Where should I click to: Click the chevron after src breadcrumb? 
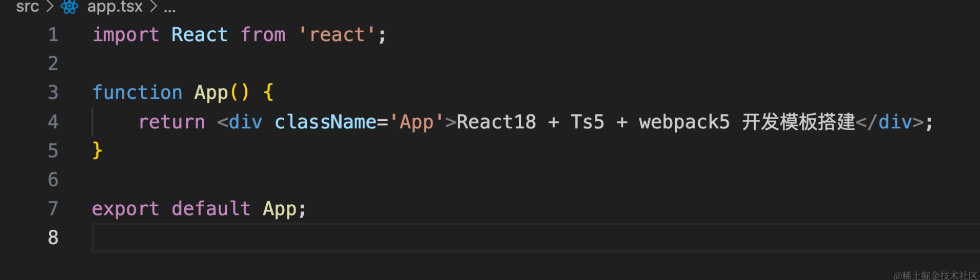pos(50,7)
